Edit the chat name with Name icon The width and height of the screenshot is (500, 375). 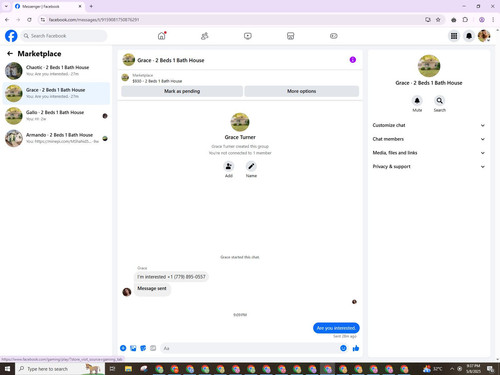[251, 166]
